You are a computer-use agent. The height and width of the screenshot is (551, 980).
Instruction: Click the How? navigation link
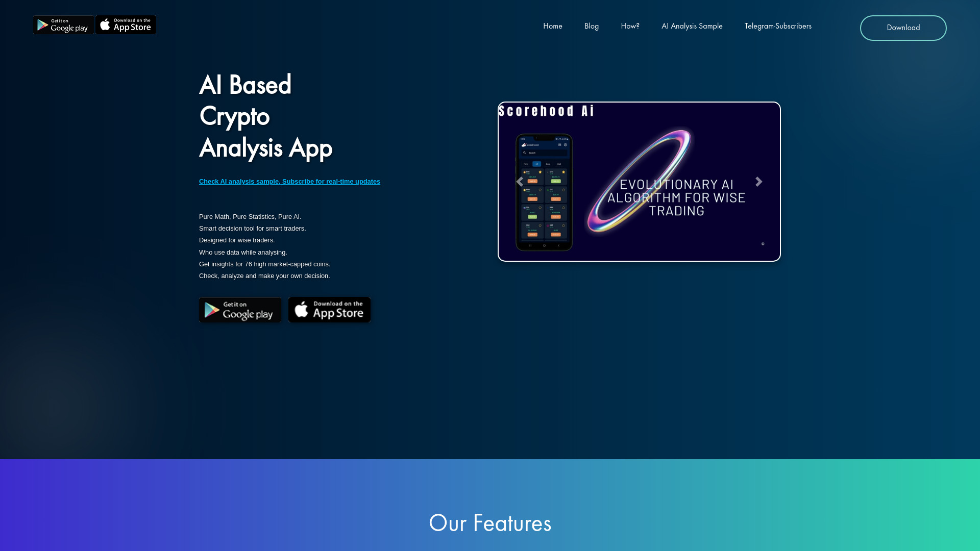(630, 26)
